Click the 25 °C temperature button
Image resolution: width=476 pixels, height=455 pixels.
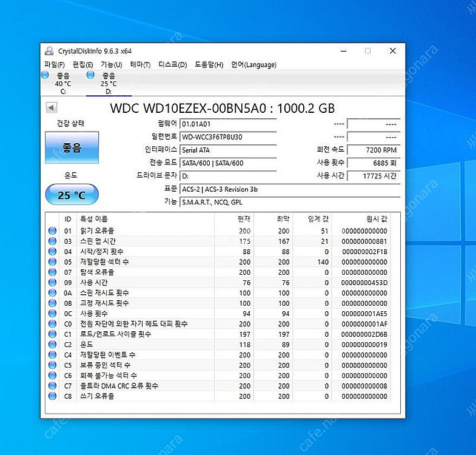click(72, 194)
